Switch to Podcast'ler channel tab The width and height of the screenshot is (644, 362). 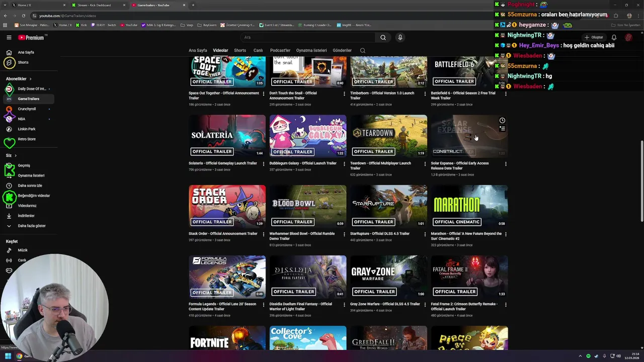pyautogui.click(x=280, y=50)
